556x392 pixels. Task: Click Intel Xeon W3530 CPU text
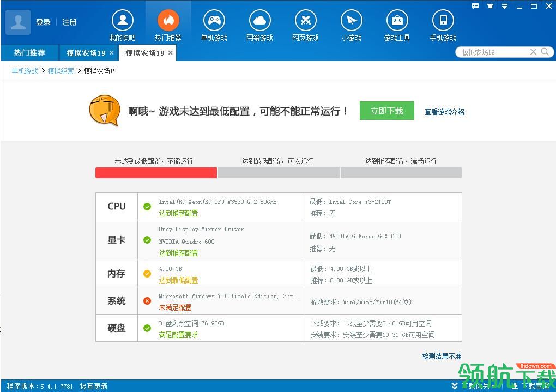point(217,202)
